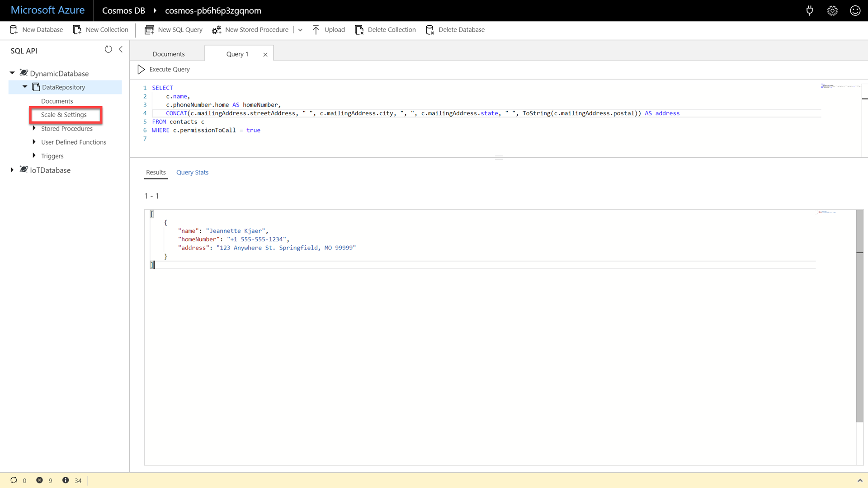Click the New Collection icon
The image size is (868, 488).
[77, 30]
